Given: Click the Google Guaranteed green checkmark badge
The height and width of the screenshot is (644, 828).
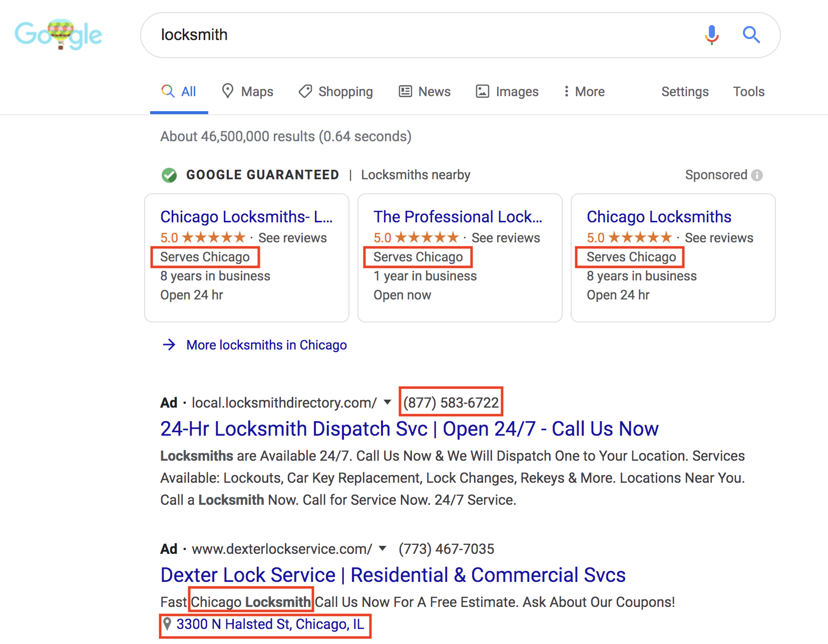Looking at the screenshot, I should pos(169,175).
